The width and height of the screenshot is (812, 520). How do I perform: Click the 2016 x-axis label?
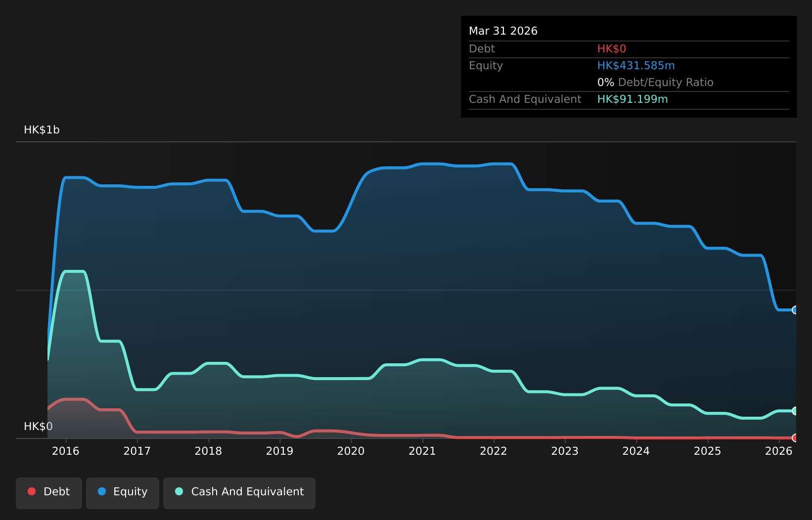pos(66,451)
